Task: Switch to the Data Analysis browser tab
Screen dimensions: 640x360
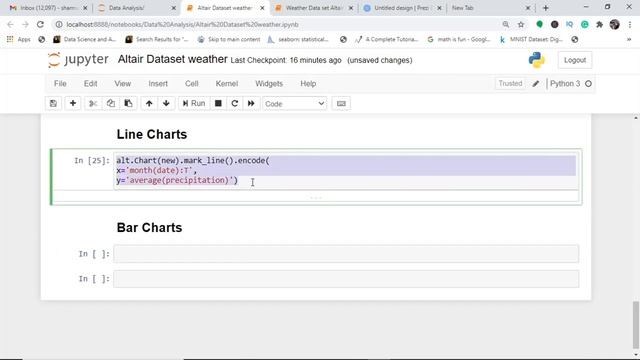Action: click(134, 8)
